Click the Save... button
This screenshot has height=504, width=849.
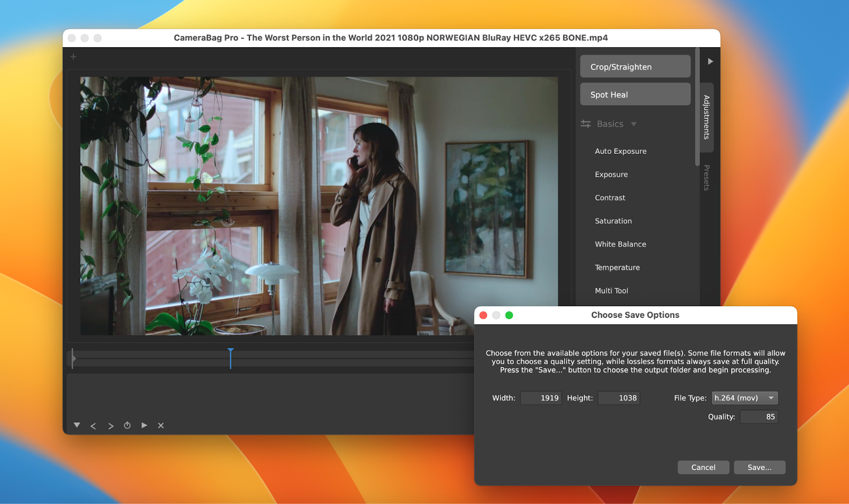pos(759,467)
